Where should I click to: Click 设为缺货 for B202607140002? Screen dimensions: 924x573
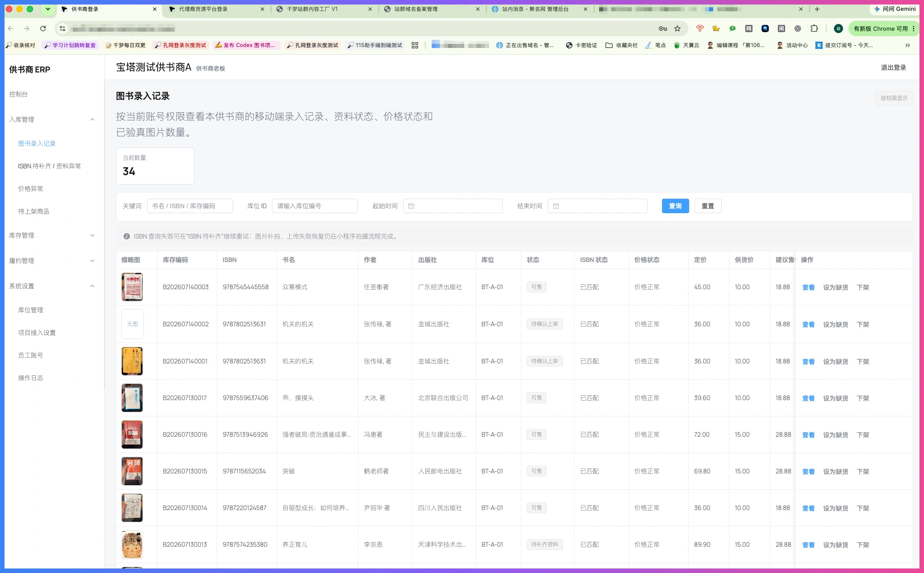tap(835, 325)
